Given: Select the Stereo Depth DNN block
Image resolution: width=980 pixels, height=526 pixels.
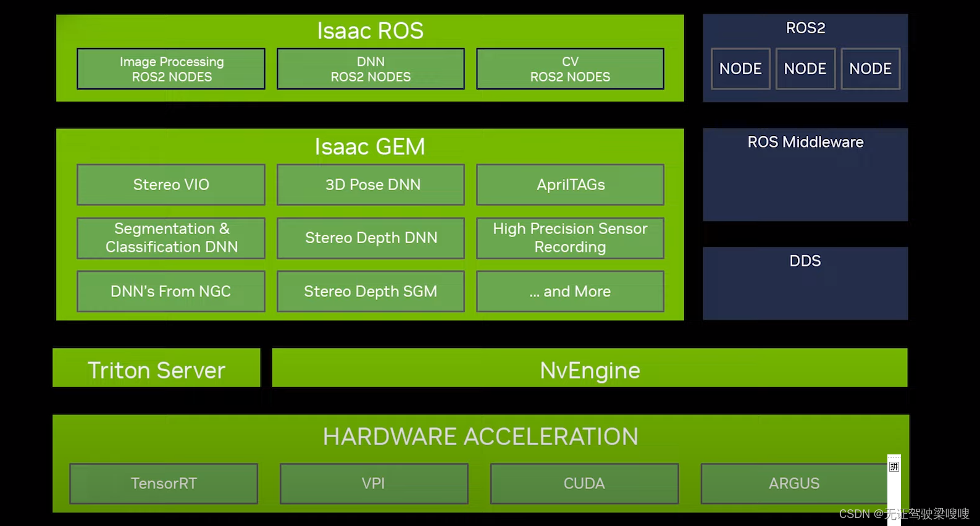Looking at the screenshot, I should 371,238.
